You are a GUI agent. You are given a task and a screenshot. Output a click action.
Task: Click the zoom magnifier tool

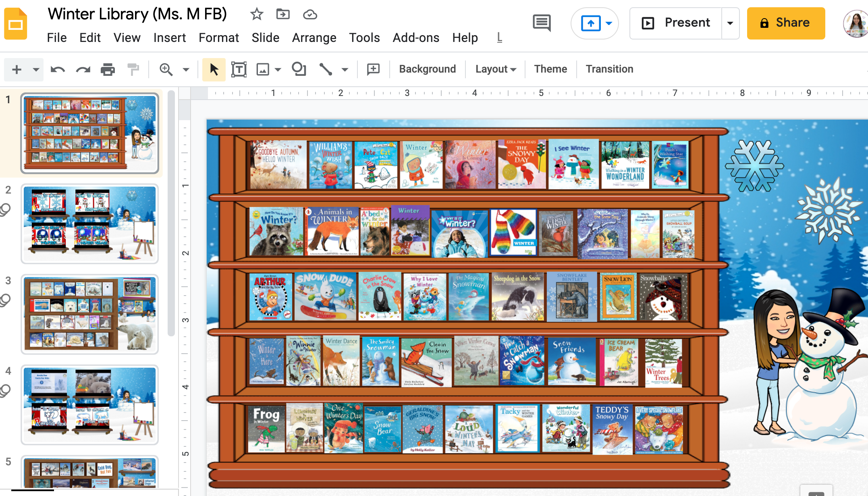(x=166, y=69)
